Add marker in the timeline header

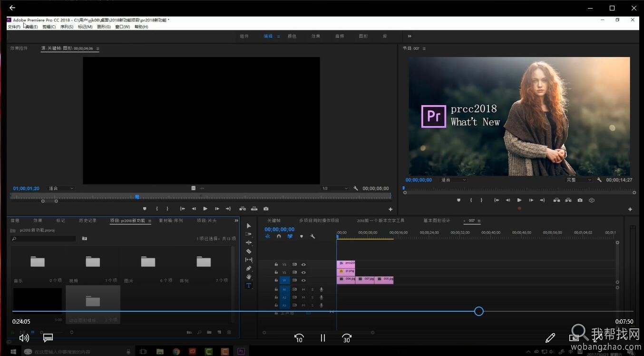click(301, 236)
